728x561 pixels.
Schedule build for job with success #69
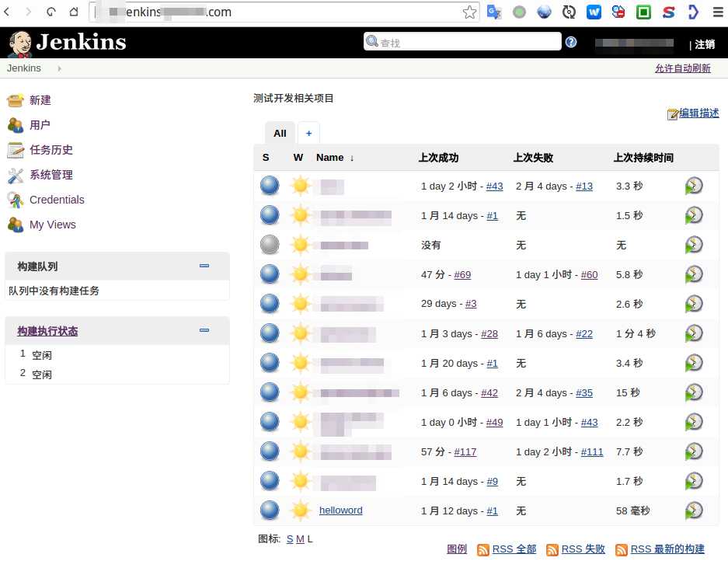coord(694,274)
